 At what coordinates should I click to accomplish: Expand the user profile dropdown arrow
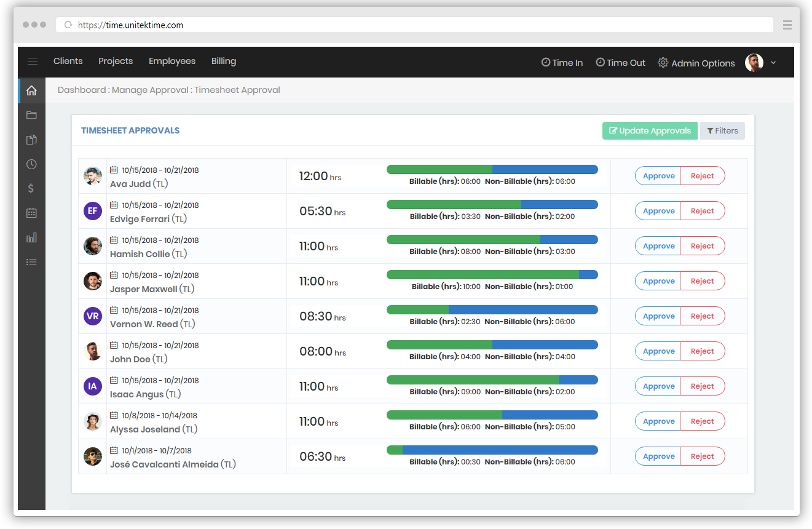click(773, 63)
